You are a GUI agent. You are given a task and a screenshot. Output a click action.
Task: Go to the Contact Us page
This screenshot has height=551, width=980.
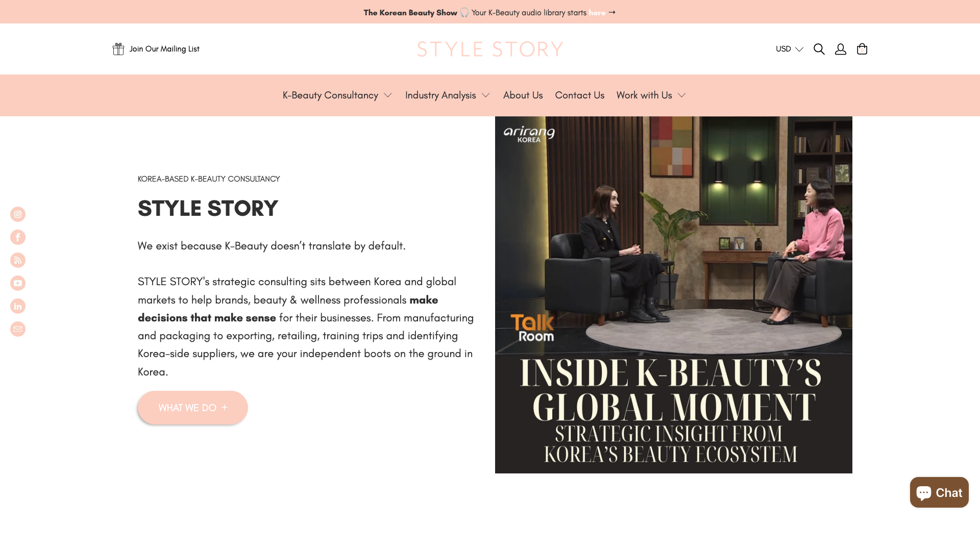[x=580, y=95]
